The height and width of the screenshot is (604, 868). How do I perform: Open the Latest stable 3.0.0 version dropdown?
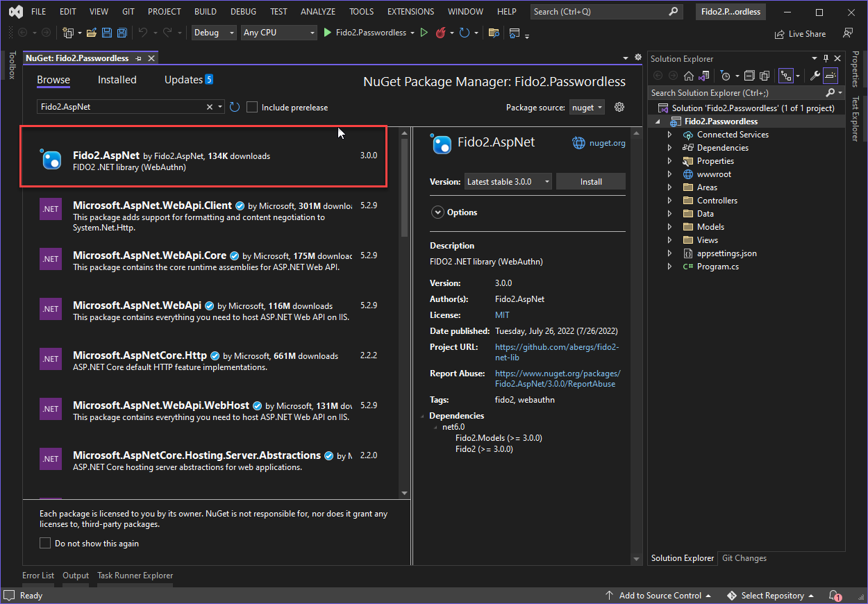[x=508, y=181]
